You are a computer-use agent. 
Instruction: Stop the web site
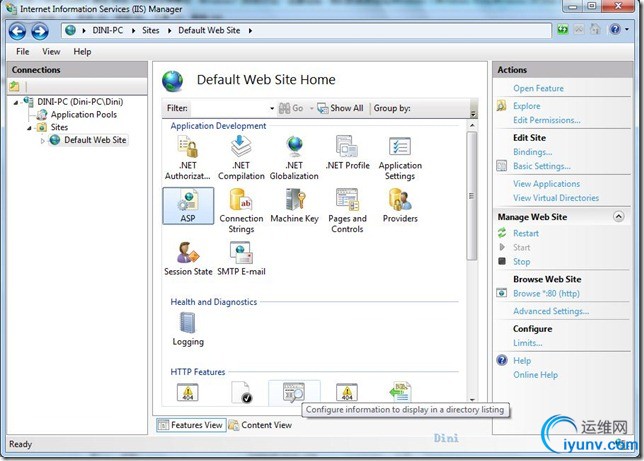coord(521,262)
